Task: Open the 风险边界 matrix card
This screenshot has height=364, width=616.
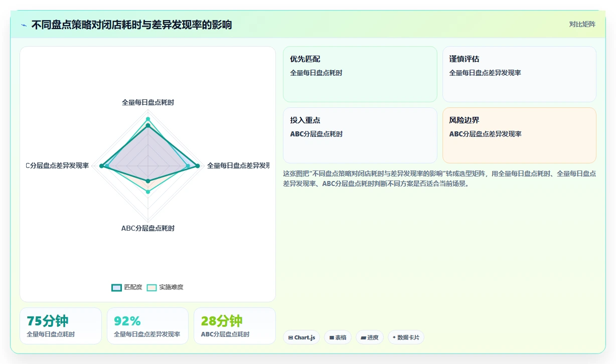Action: coord(519,135)
